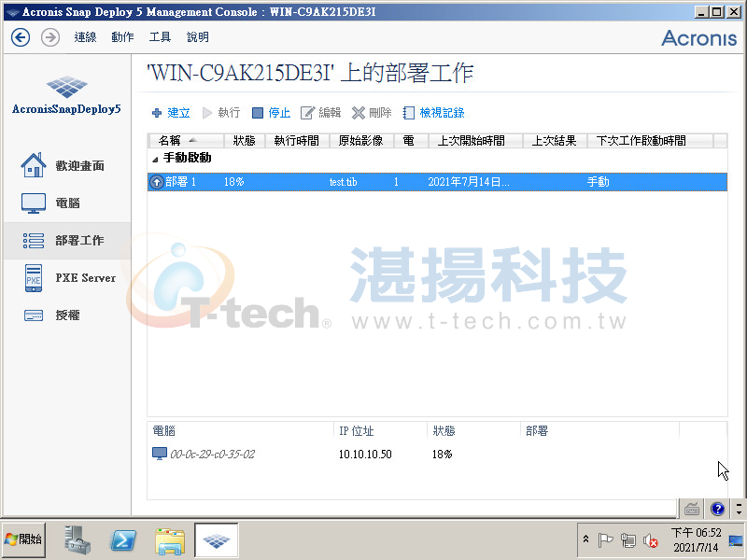Viewport: 747px width, 560px height.
Task: Open the 連線 menu
Action: point(85,37)
